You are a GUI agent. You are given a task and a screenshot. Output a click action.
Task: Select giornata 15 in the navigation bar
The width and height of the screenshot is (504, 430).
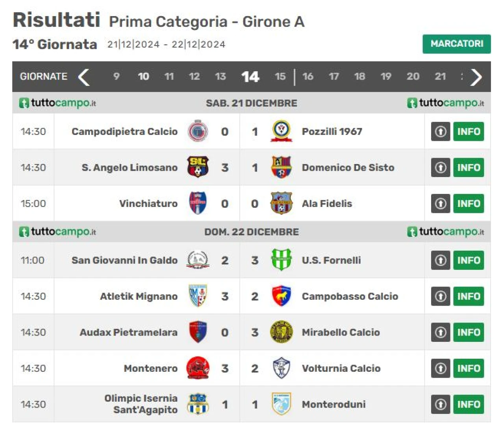point(280,76)
